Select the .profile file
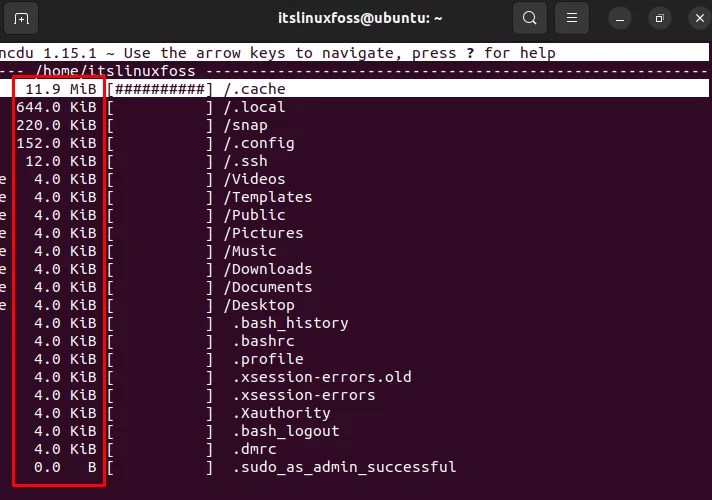The height and width of the screenshot is (500, 712). click(x=268, y=359)
